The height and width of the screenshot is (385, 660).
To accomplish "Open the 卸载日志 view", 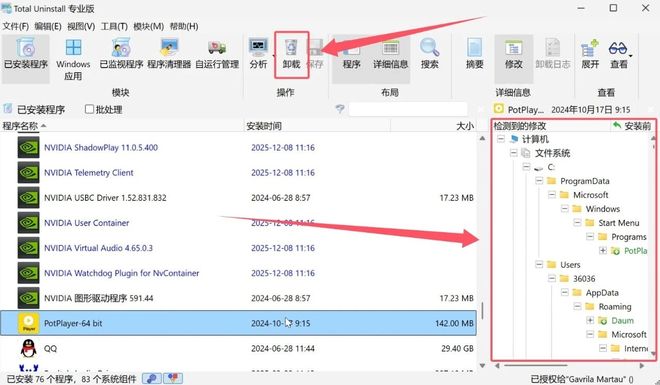I will pos(553,54).
